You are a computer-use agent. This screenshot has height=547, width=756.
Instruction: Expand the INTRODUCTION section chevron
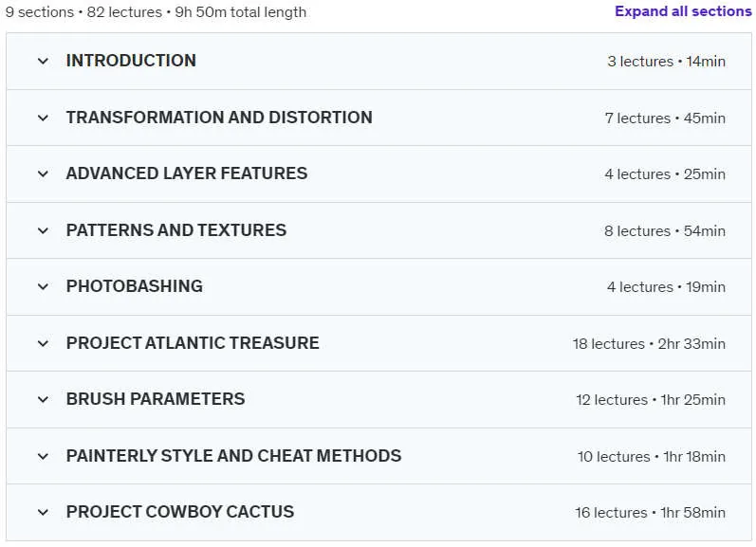(x=43, y=62)
